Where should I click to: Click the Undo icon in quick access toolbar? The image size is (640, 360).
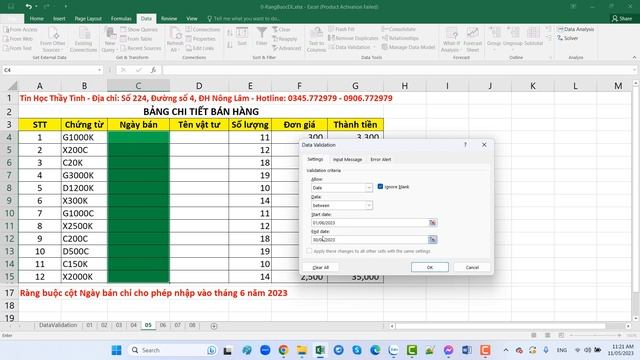click(x=28, y=7)
